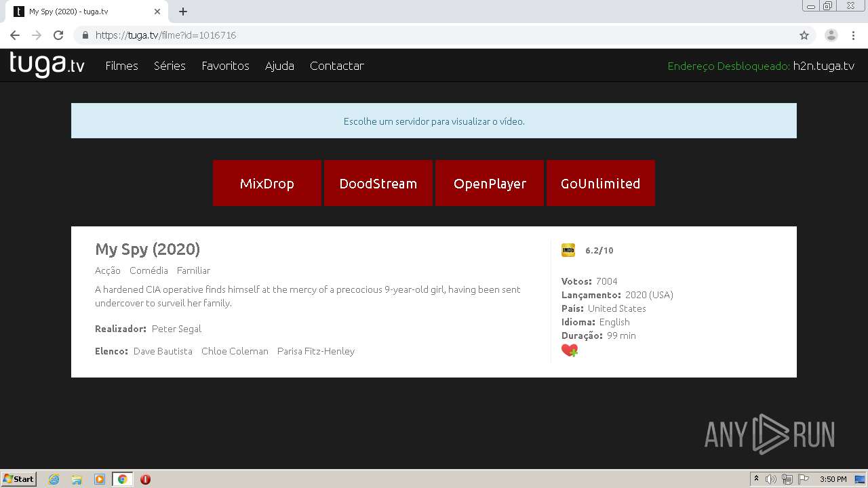Open a new browser tab
The image size is (868, 488).
(183, 12)
